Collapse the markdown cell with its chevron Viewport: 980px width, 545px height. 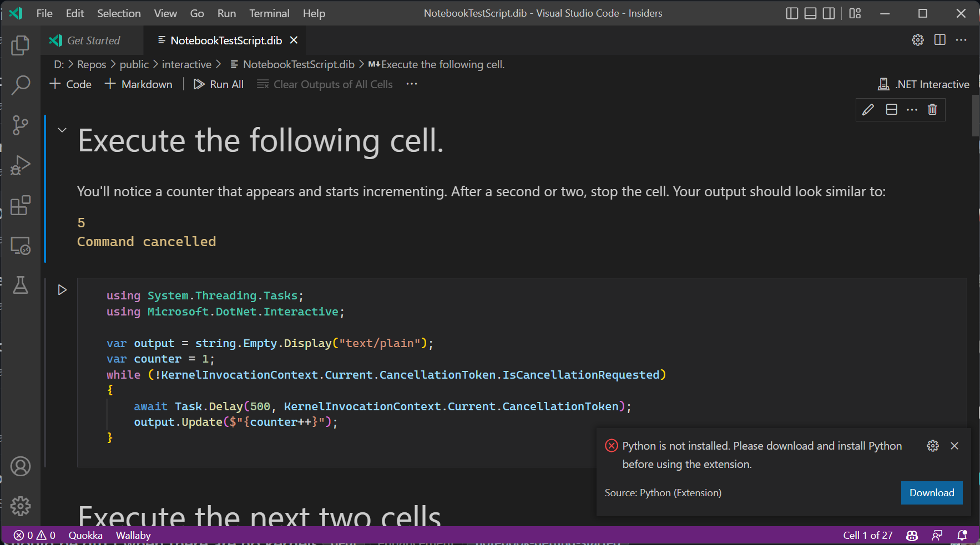pyautogui.click(x=62, y=130)
